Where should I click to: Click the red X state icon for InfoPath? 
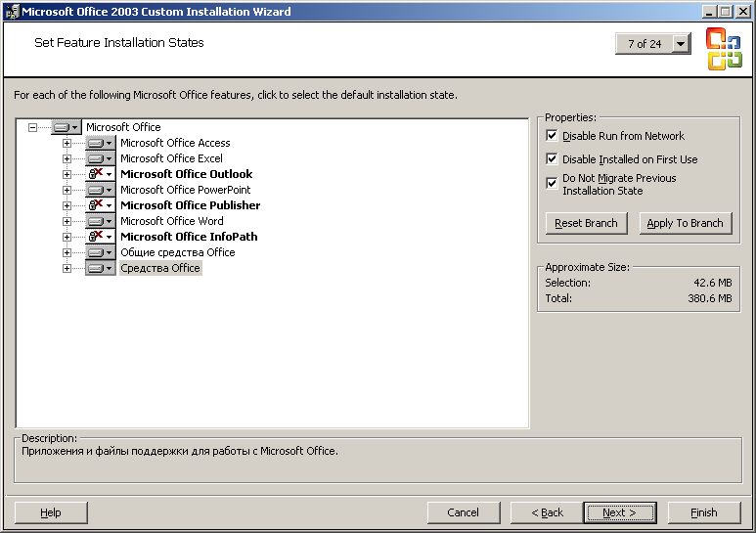coord(100,237)
